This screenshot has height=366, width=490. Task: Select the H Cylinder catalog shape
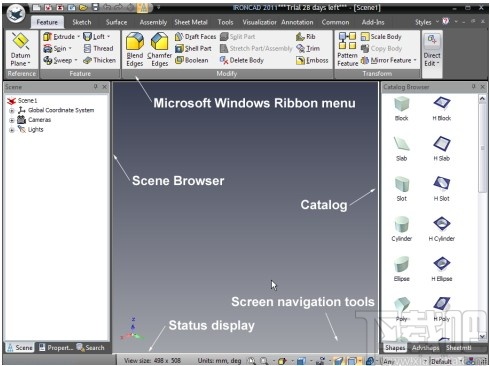point(442,229)
